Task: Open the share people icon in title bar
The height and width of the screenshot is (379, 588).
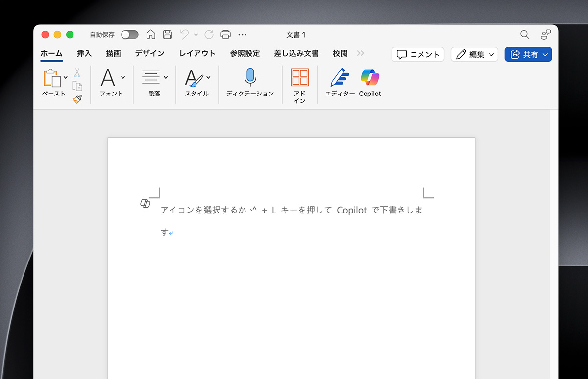Action: (x=545, y=35)
